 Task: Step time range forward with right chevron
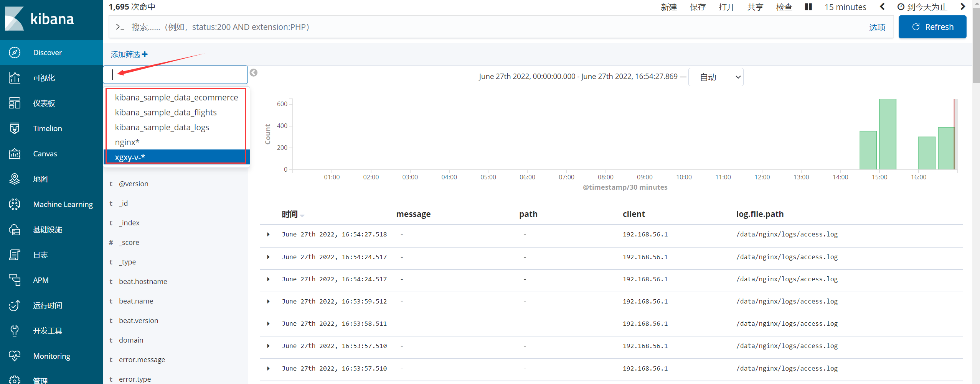tap(963, 7)
